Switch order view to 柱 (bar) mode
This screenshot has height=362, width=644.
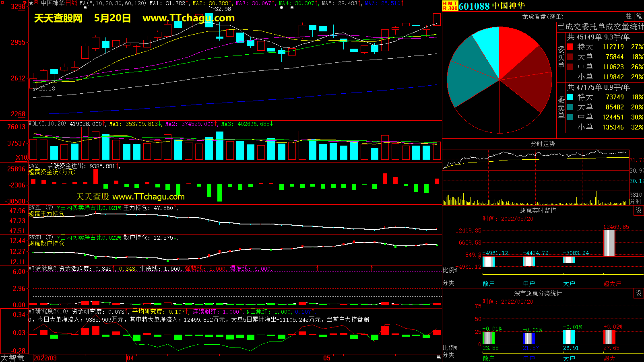(x=629, y=16)
